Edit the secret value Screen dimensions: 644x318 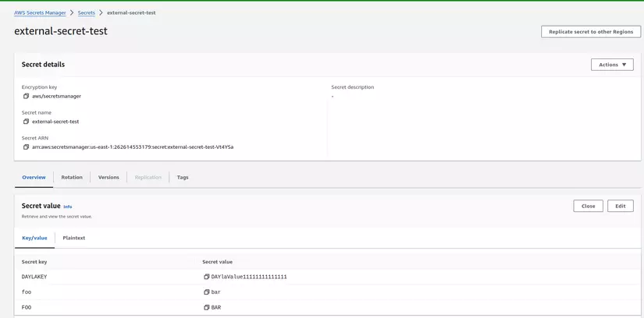pyautogui.click(x=620, y=206)
